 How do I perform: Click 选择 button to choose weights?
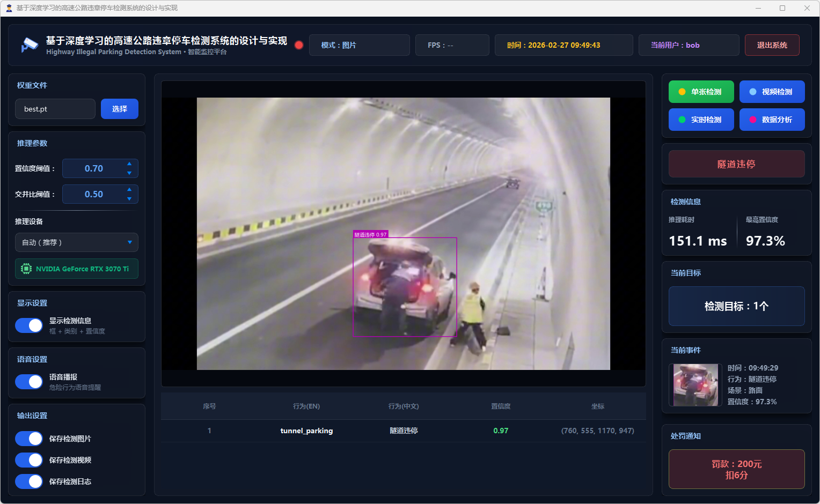(120, 109)
